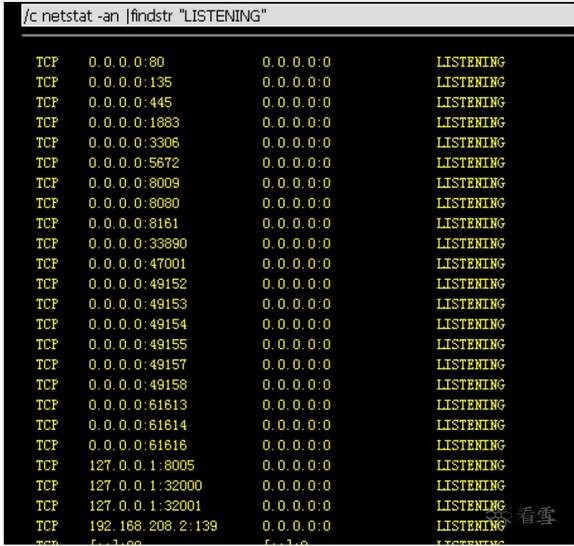Click the netstat command input field
The image size is (574, 546).
coord(297,16)
